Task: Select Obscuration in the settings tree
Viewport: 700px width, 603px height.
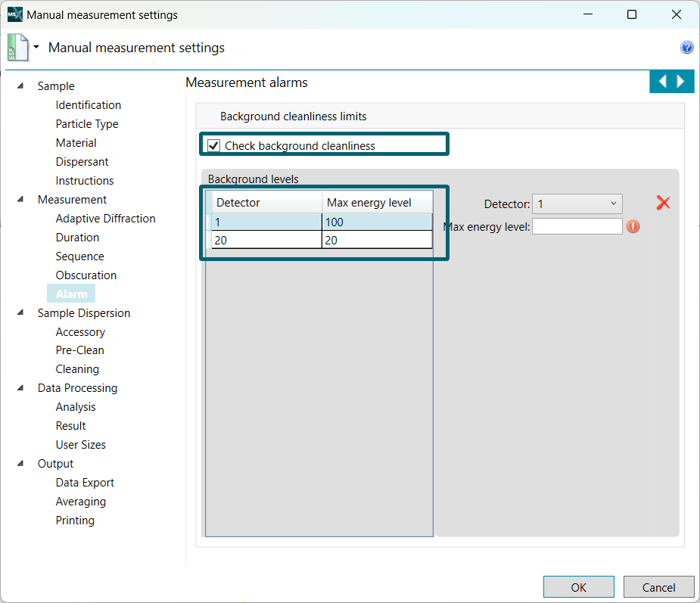Action: click(x=86, y=275)
